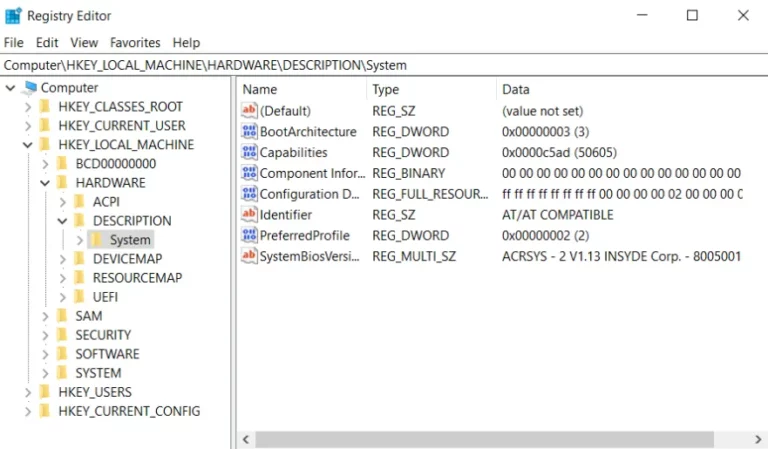Expand the HKEY_CLASSES_ROOT key

(28, 107)
